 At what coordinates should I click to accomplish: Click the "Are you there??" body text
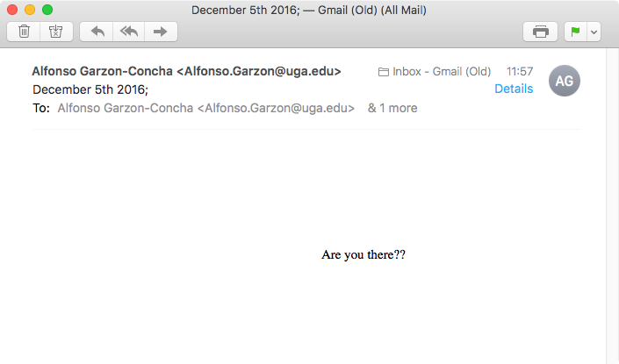pyautogui.click(x=363, y=255)
